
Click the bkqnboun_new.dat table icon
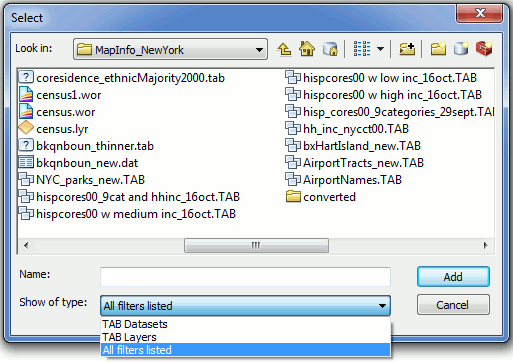tap(26, 162)
